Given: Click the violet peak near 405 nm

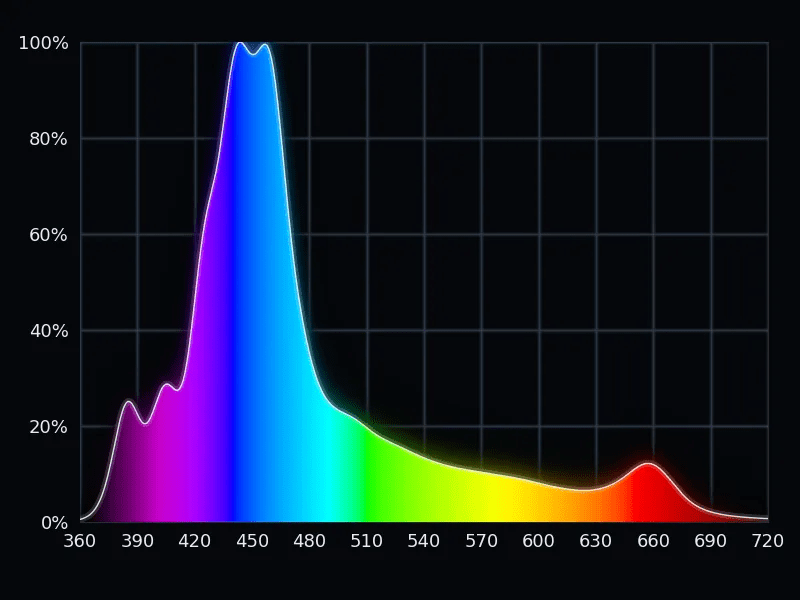Looking at the screenshot, I should (167, 384).
